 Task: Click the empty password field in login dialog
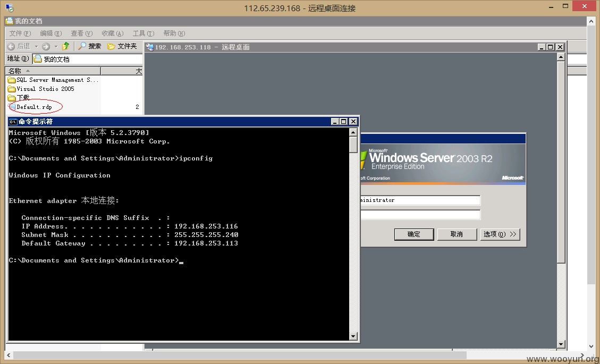(x=420, y=215)
